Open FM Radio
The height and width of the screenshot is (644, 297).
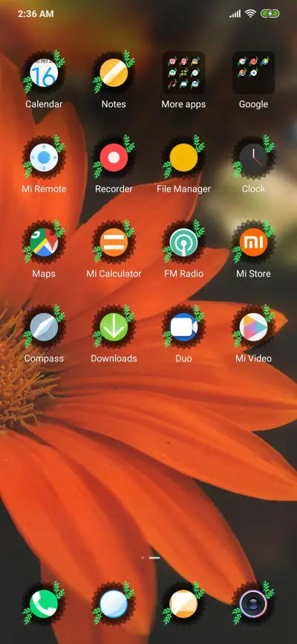[183, 242]
